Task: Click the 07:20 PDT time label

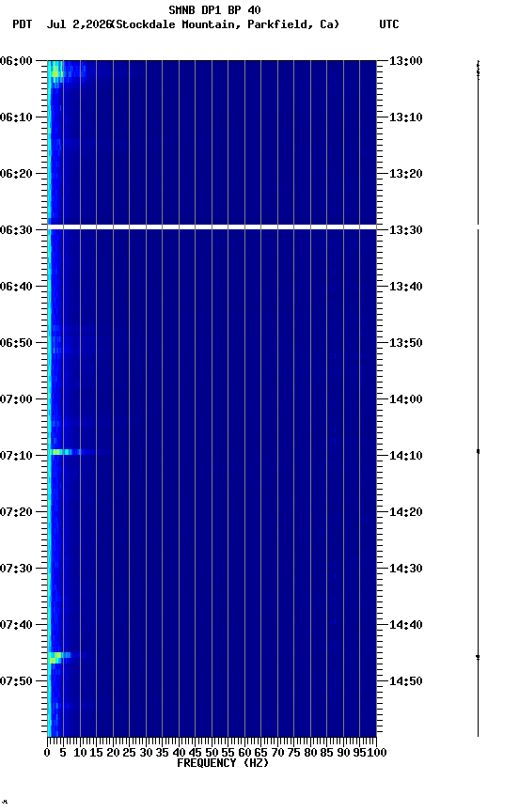Action: tap(16, 512)
